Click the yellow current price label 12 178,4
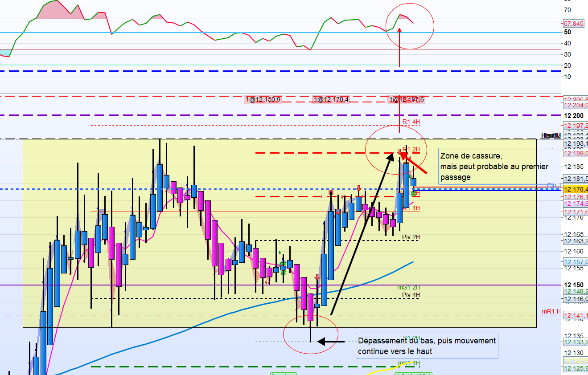 coord(576,190)
